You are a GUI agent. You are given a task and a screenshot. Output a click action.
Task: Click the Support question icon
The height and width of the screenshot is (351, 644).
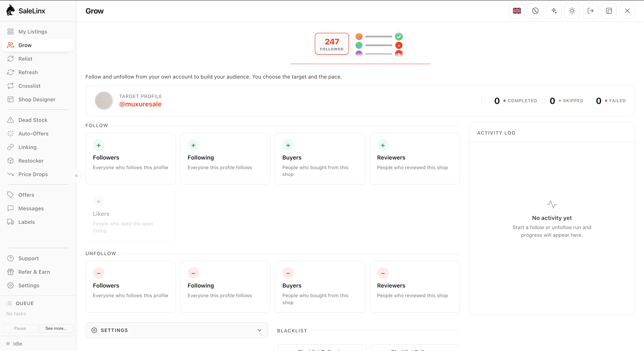click(11, 258)
